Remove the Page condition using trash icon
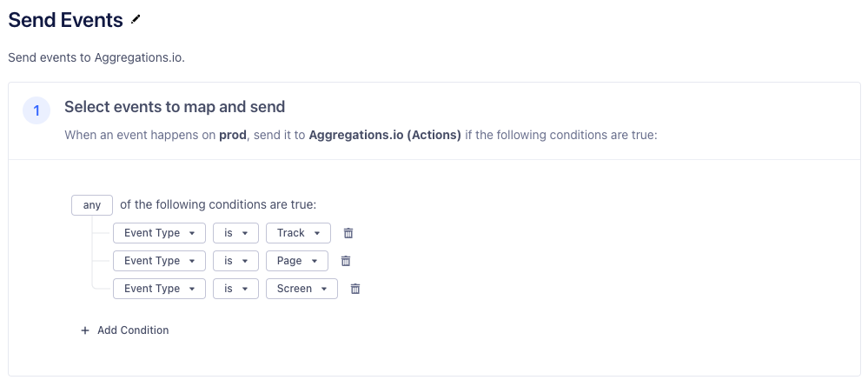This screenshot has width=868, height=380. [345, 261]
